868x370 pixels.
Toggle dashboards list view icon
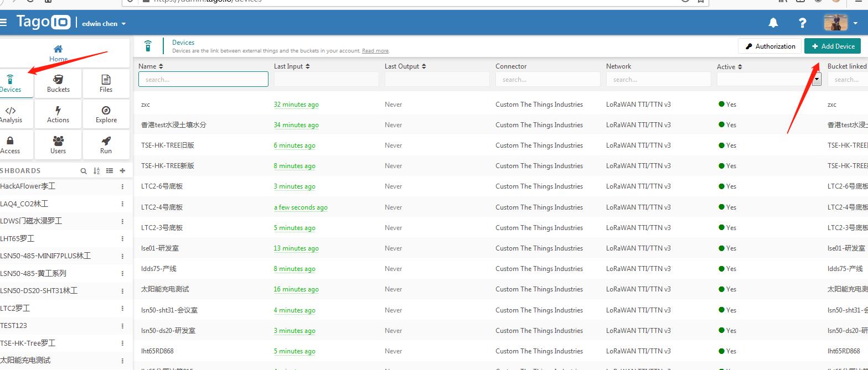pyautogui.click(x=110, y=171)
